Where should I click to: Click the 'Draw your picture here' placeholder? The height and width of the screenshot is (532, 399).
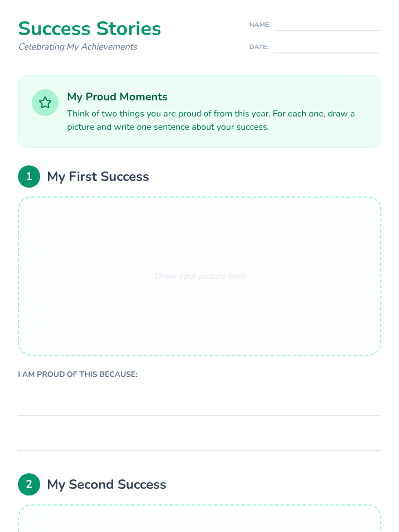[x=200, y=276]
